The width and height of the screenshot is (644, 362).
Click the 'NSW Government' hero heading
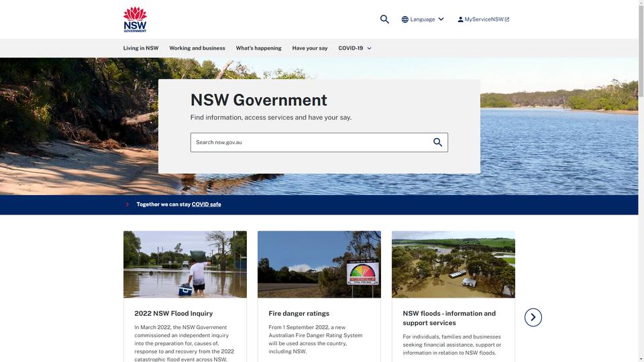pyautogui.click(x=259, y=100)
